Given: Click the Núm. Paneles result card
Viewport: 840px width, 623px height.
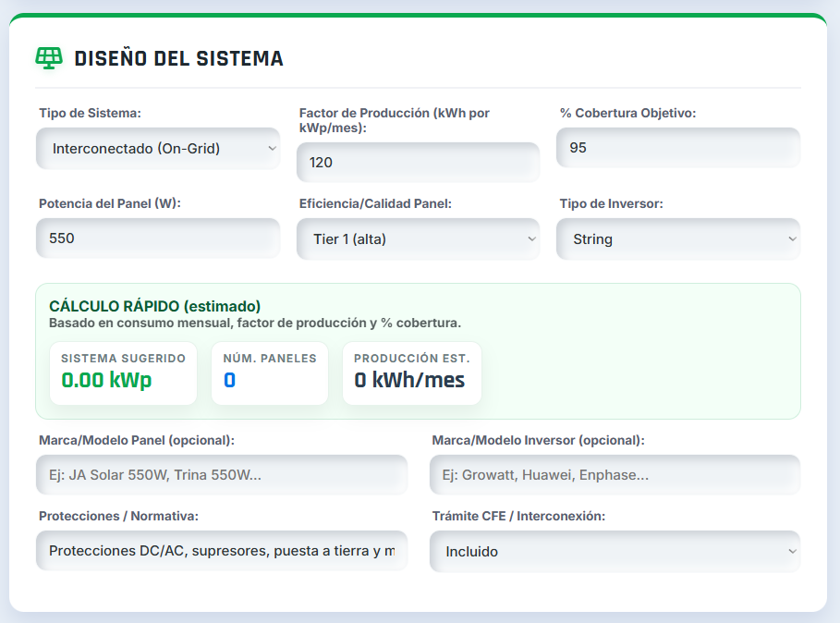Looking at the screenshot, I should tap(269, 373).
